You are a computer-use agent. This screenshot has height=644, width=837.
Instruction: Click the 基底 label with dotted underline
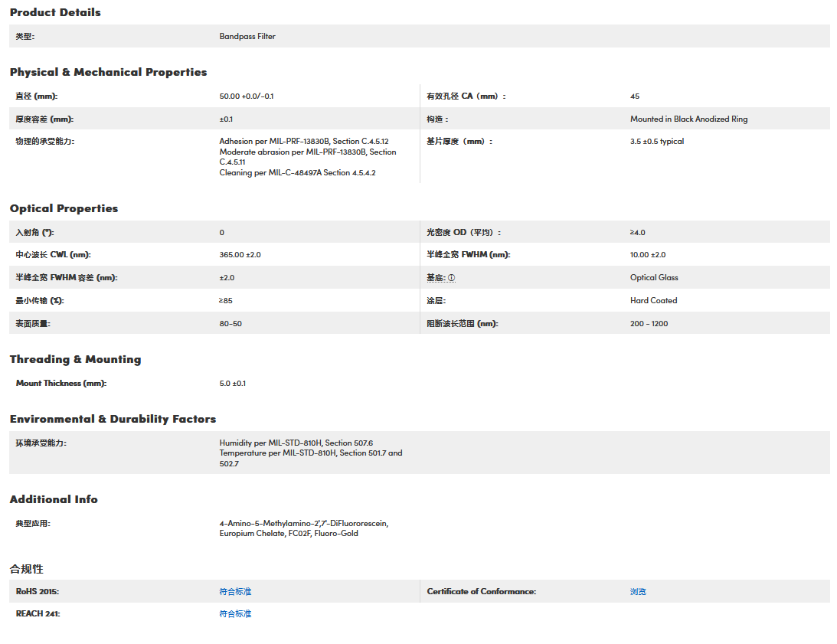(x=436, y=278)
